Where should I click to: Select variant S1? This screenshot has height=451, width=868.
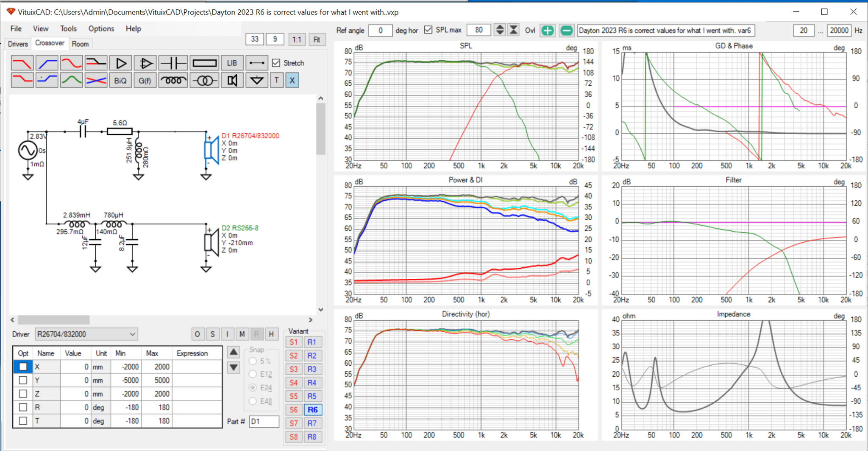coord(294,342)
